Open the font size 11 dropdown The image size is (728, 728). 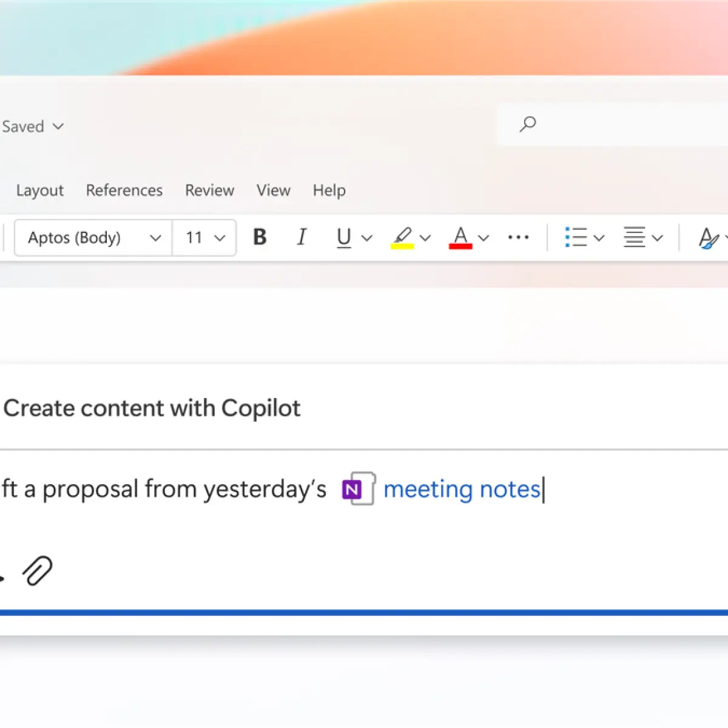pos(204,238)
